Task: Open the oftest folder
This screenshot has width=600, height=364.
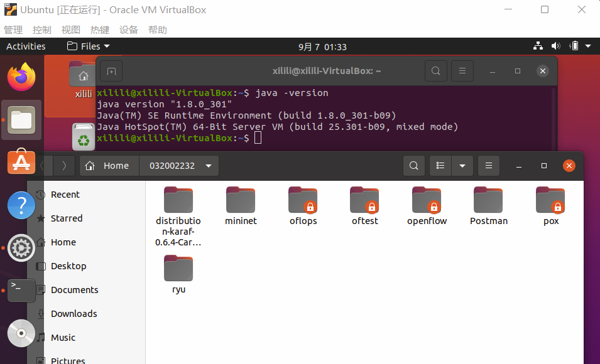Action: click(x=364, y=206)
